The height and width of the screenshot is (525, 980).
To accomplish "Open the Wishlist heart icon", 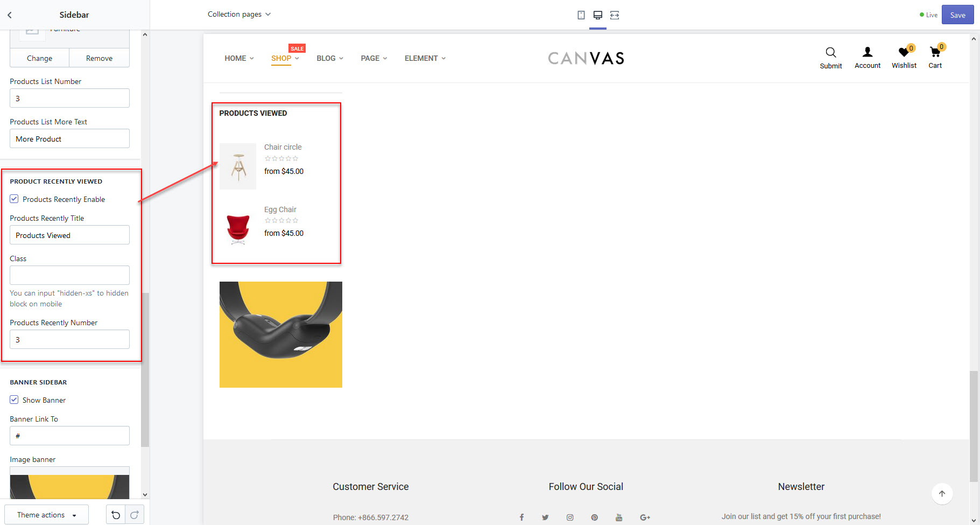I will point(904,52).
